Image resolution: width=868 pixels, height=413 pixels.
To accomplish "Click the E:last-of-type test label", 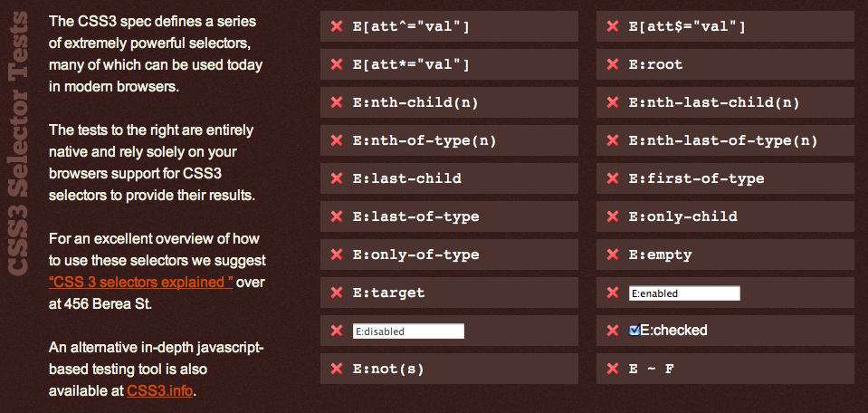I will coord(415,216).
